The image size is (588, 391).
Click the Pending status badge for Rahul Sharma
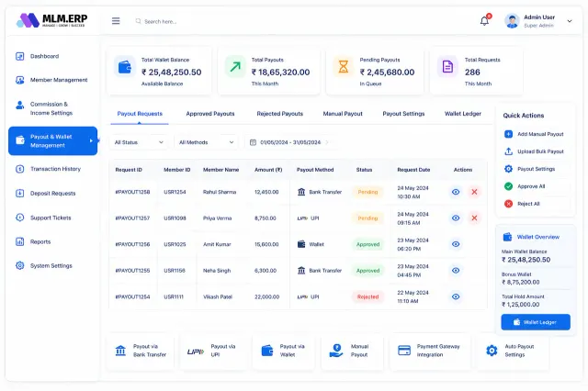tap(367, 192)
